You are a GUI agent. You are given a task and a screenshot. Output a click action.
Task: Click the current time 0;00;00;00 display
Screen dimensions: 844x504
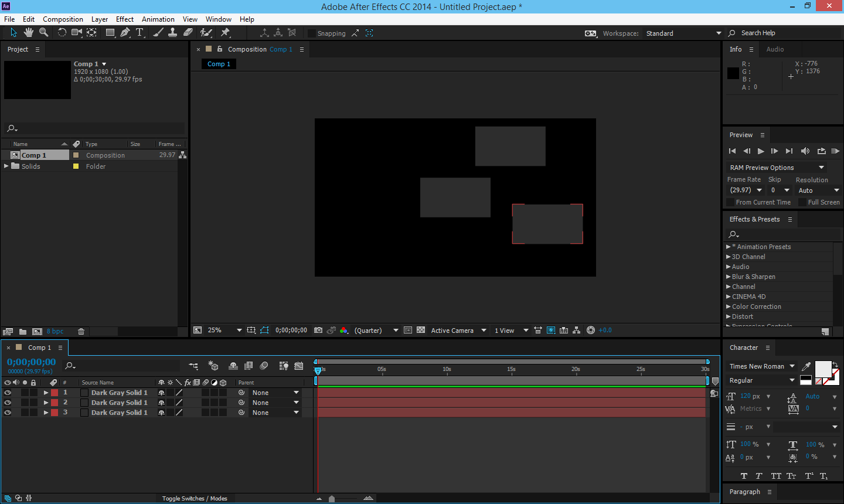tap(32, 362)
